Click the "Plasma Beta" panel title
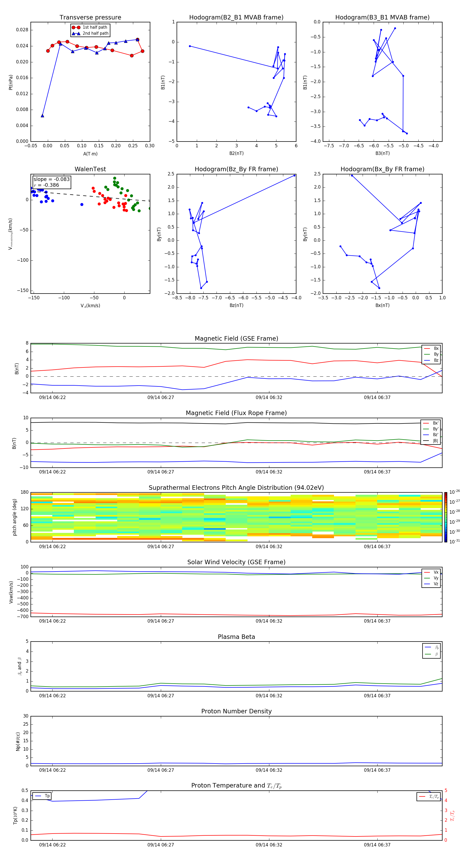Screen dimensions: 473x868 [x=236, y=637]
